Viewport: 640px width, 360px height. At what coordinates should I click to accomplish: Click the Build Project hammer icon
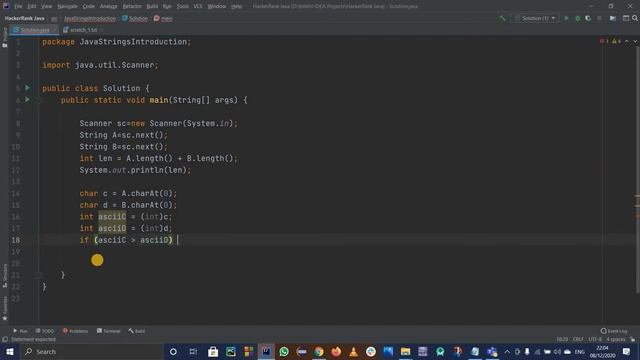[x=502, y=18]
